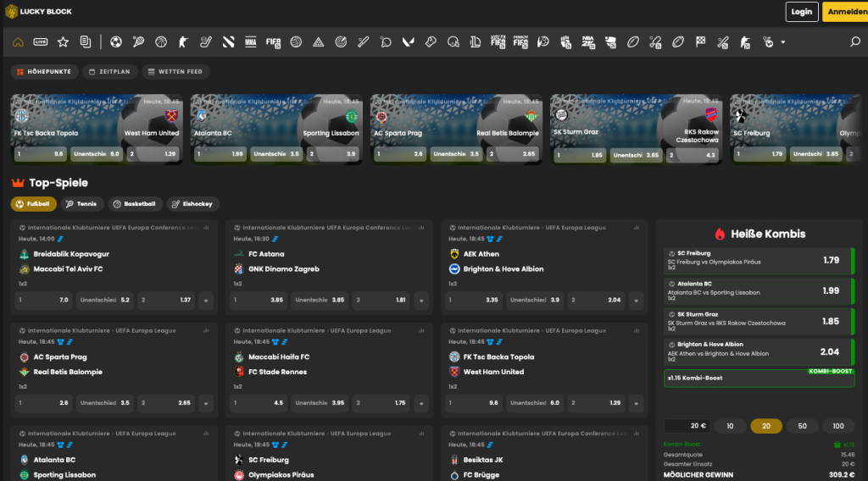Viewport: 868px width, 481px height.
Task: Select the Penalty FIFA icon
Action: tap(520, 42)
